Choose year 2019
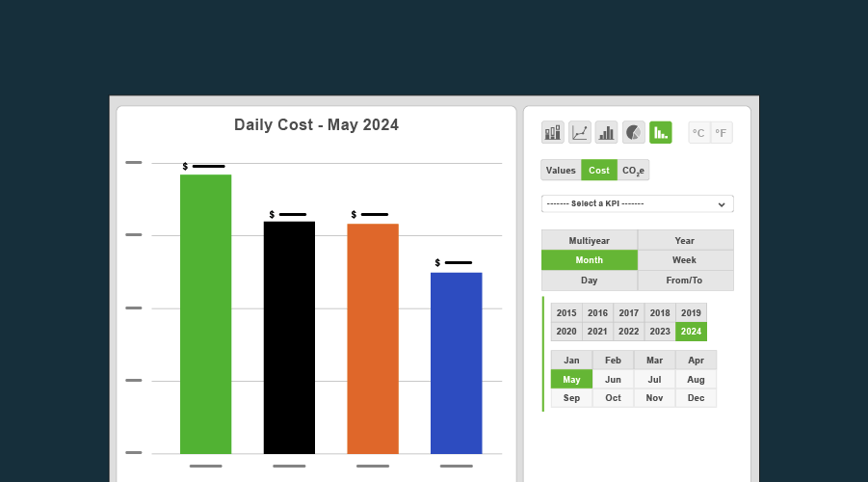The height and width of the screenshot is (482, 868). coord(691,313)
